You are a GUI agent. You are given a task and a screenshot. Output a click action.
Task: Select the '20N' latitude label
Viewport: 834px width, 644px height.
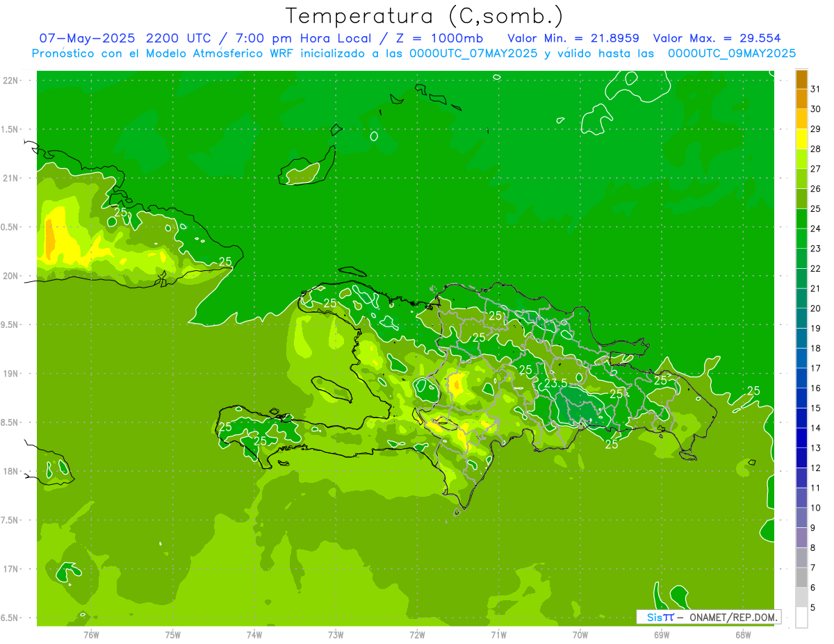point(11,276)
